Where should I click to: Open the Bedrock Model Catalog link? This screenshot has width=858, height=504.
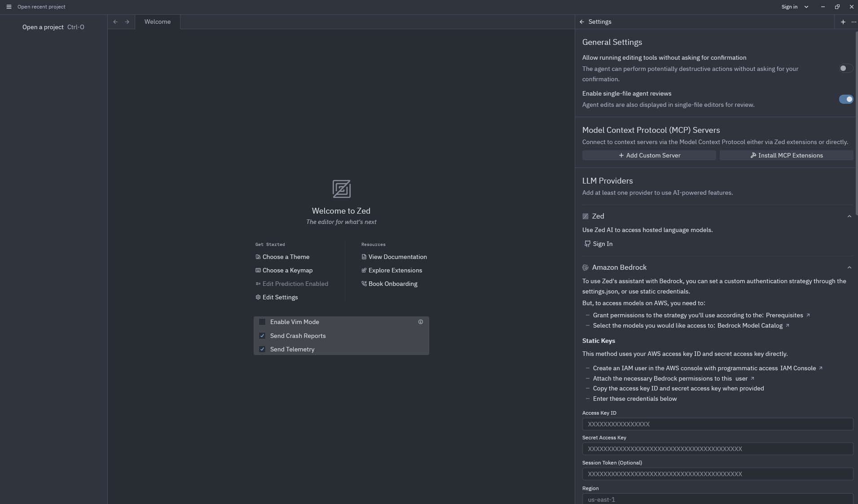click(x=753, y=325)
